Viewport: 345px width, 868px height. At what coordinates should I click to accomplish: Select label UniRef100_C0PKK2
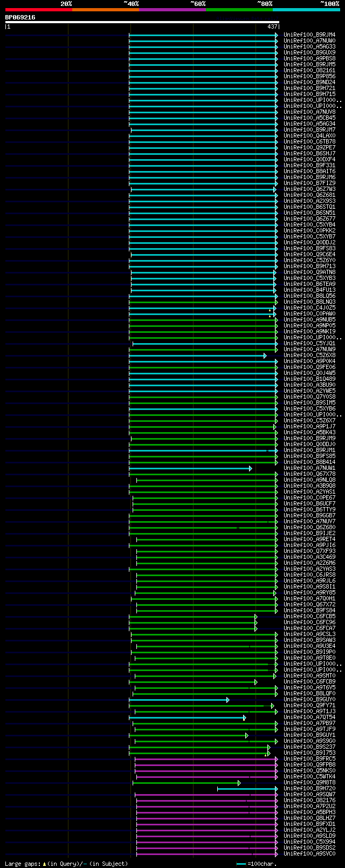[309, 231]
